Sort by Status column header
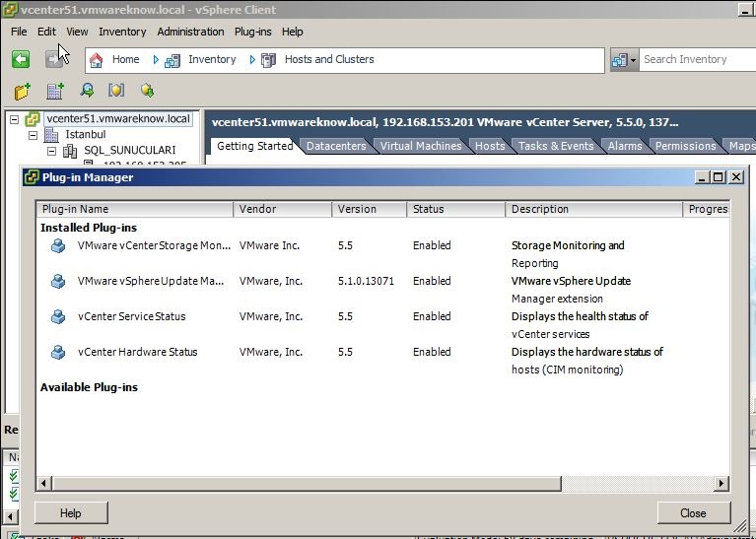Screen dimensions: 756x539 pos(456,209)
